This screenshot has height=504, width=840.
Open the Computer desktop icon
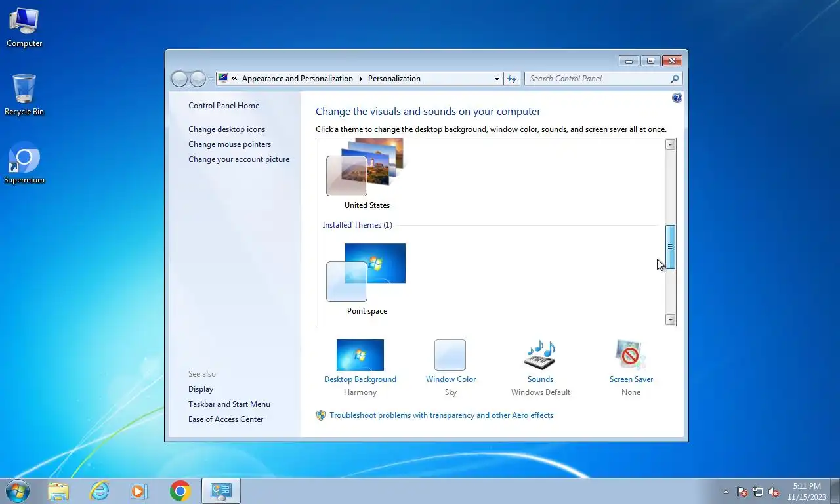tap(24, 28)
